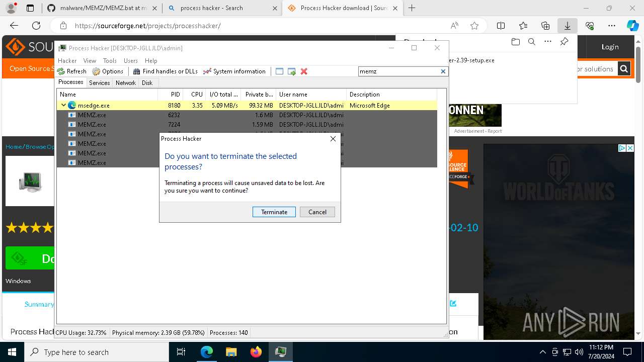This screenshot has height=362, width=644.
Task: Select the Processes tab
Action: [71, 82]
